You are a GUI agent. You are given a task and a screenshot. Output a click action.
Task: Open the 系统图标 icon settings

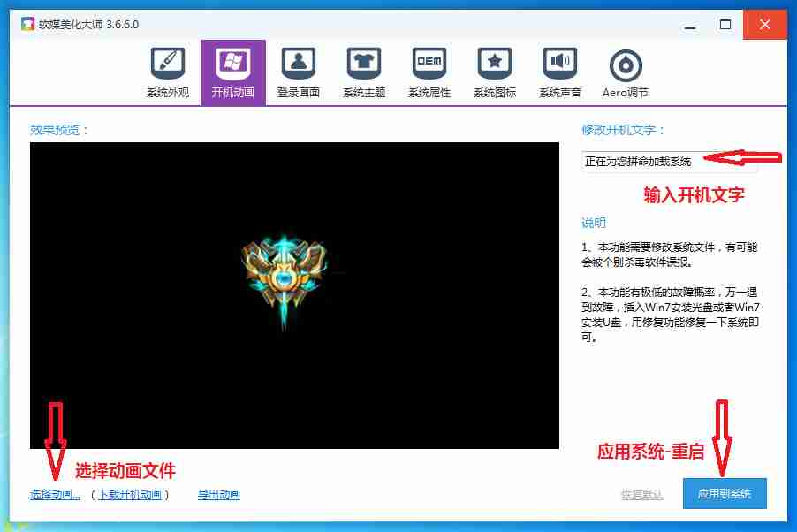(494, 71)
